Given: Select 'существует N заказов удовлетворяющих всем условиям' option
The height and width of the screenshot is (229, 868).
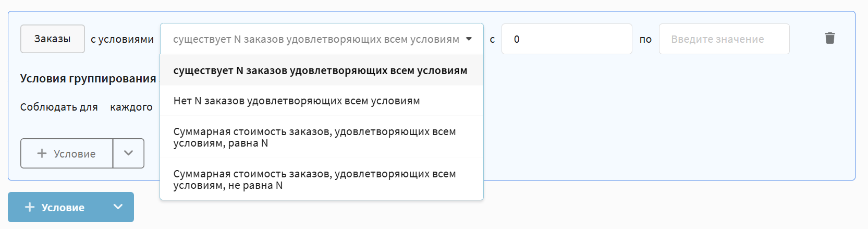Looking at the screenshot, I should pyautogui.click(x=320, y=70).
